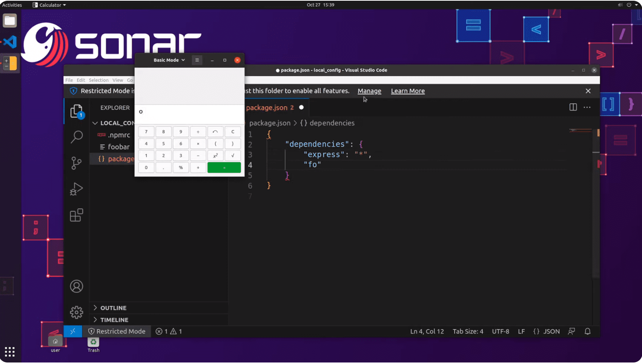Open the Accounts menu in activity bar

[77, 286]
